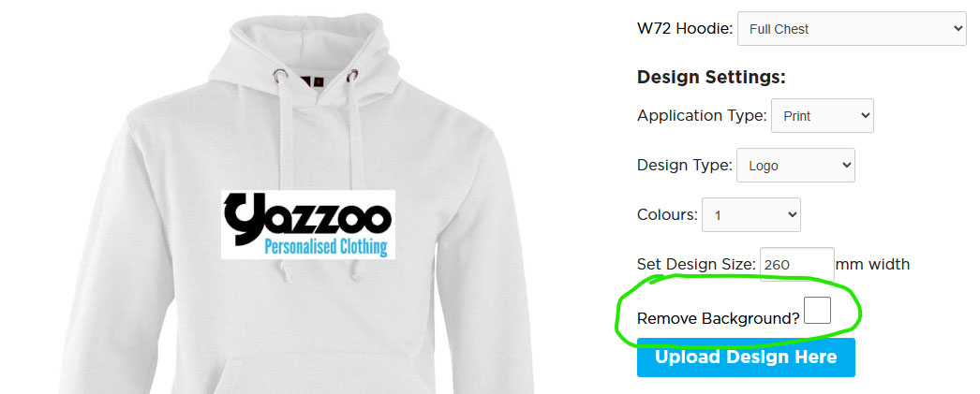Open the Application Type dropdown
980x394 pixels.
[x=822, y=115]
